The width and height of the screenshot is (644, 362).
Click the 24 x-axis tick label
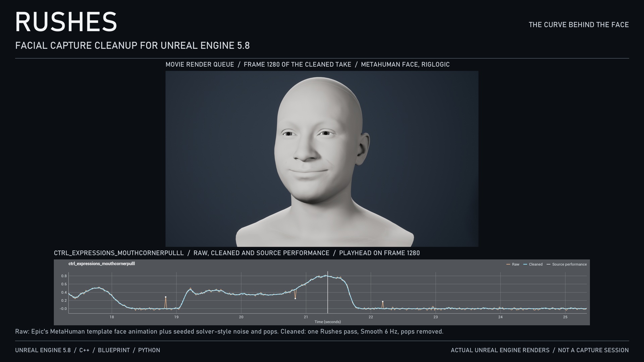pyautogui.click(x=500, y=317)
